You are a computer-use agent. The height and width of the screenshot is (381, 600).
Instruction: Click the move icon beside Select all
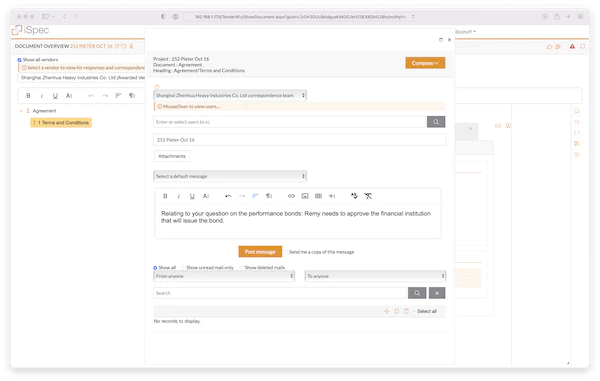[x=386, y=311]
